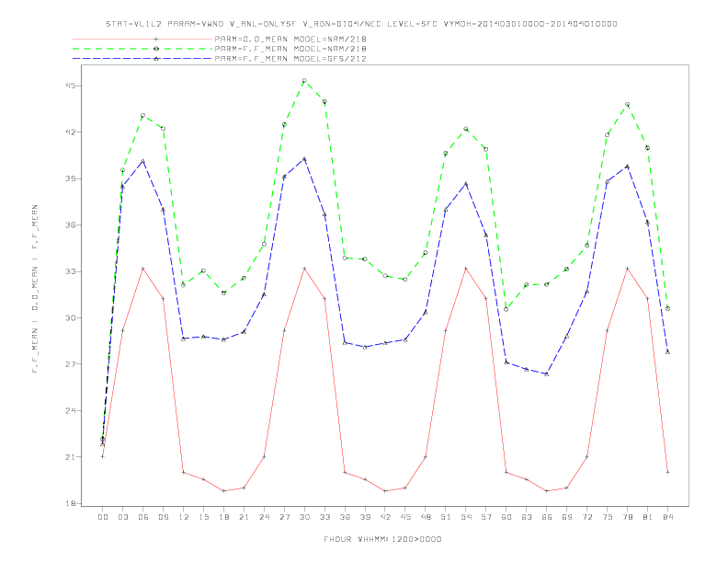Click x-axis tick label 51

(446, 517)
